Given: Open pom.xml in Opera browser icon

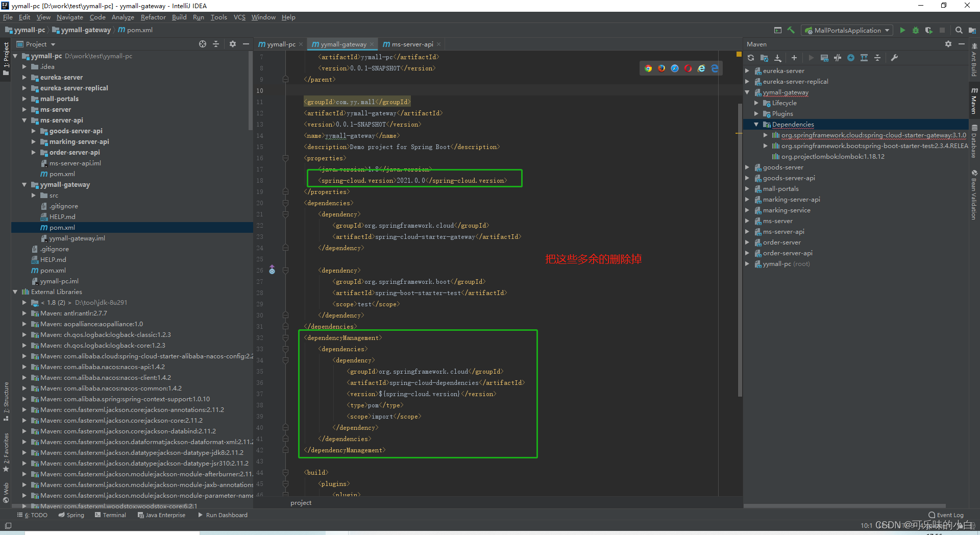Looking at the screenshot, I should click(688, 68).
